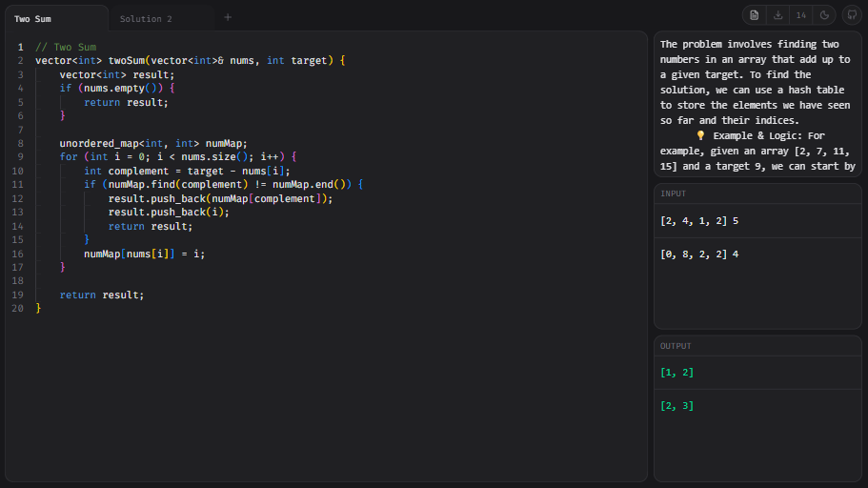Switch to the Two Sum tab
This screenshot has width=868, height=488.
[57, 19]
